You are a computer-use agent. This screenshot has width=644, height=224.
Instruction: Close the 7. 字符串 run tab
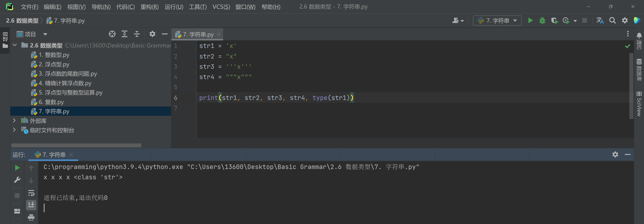tap(71, 155)
